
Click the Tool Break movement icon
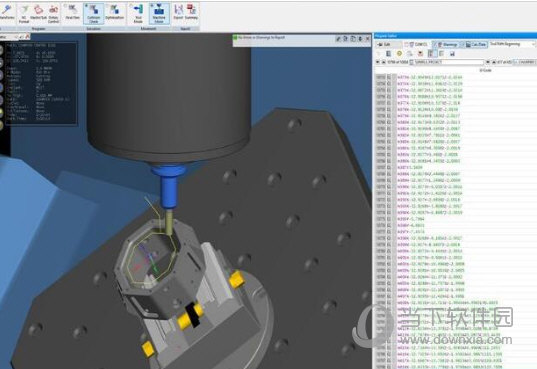click(138, 14)
